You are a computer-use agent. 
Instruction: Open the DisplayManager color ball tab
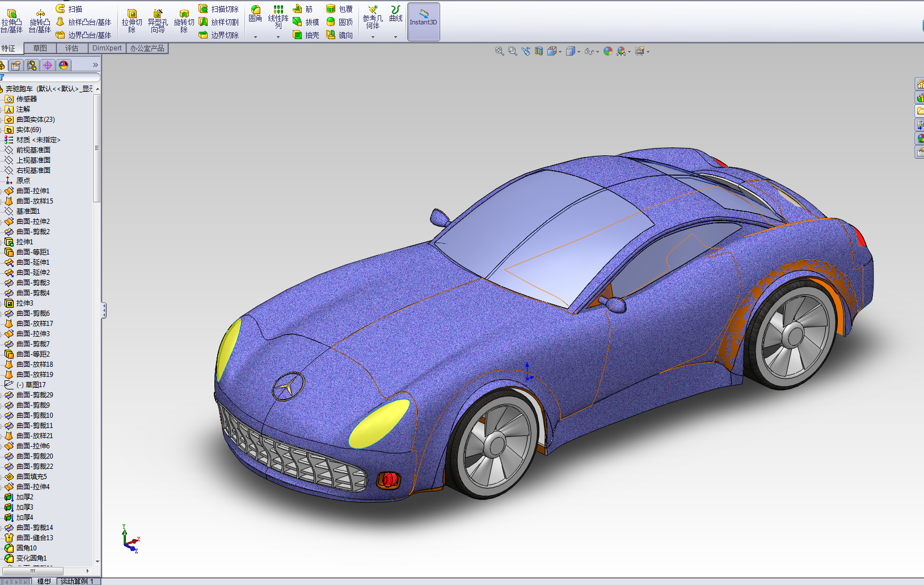point(64,65)
